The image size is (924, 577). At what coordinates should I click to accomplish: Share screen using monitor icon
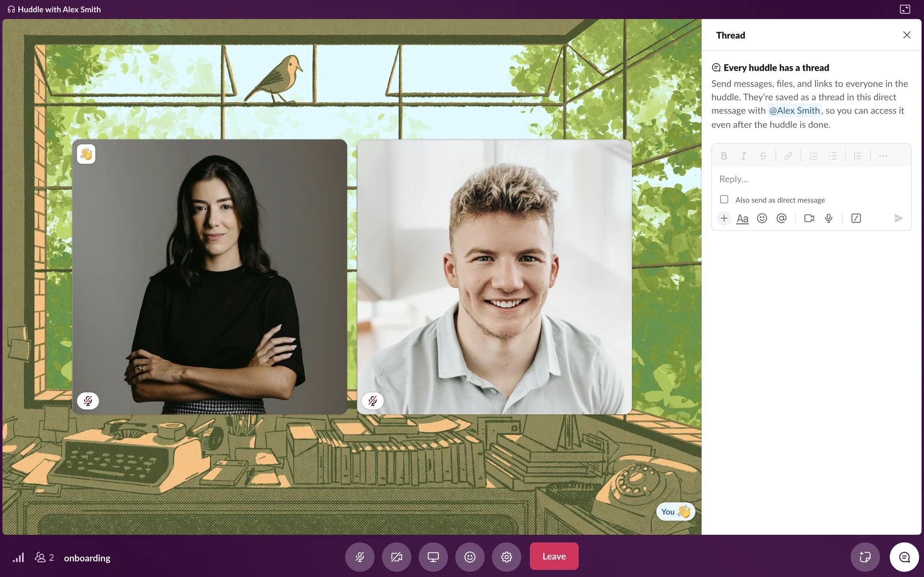[433, 557]
